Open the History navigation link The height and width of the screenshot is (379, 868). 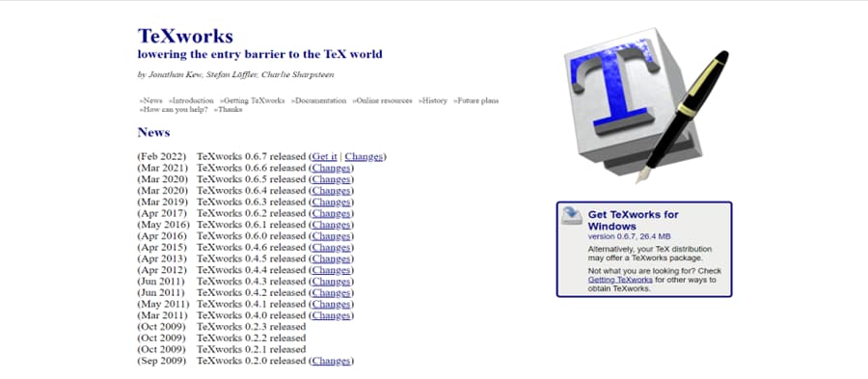(433, 100)
